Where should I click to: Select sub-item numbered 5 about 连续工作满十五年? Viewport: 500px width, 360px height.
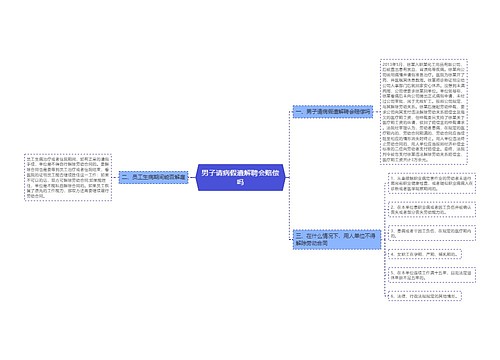pos(432,275)
